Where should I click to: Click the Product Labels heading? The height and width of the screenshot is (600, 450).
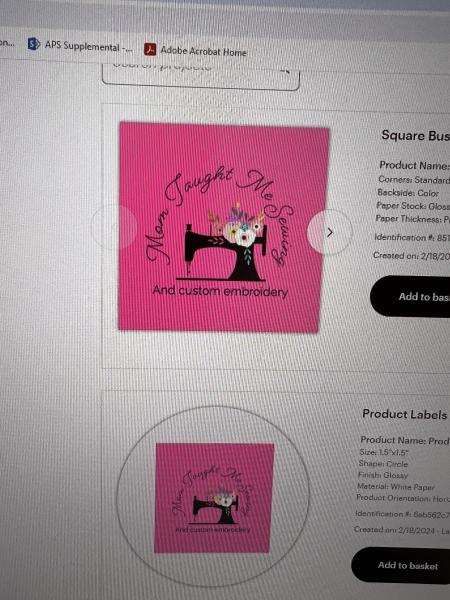point(405,414)
